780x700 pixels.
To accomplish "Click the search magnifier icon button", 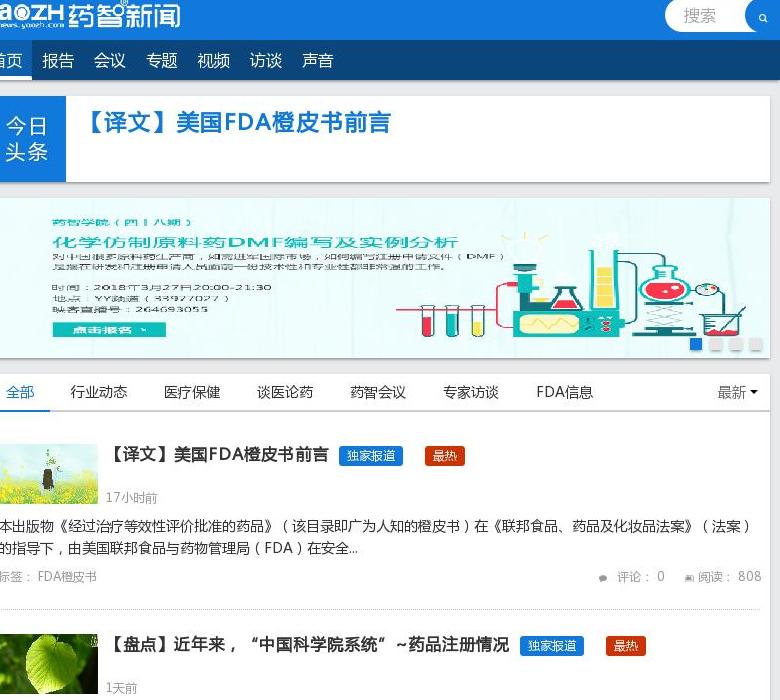I will coord(762,18).
